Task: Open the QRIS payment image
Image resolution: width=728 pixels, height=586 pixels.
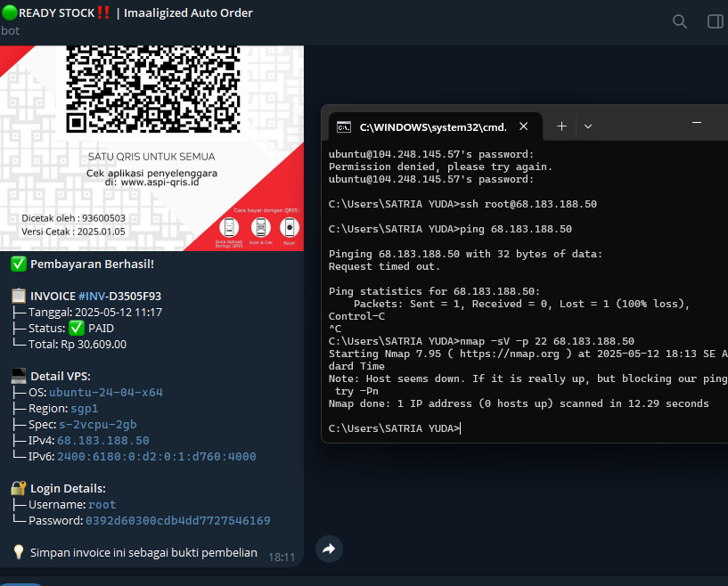Action: (151, 148)
